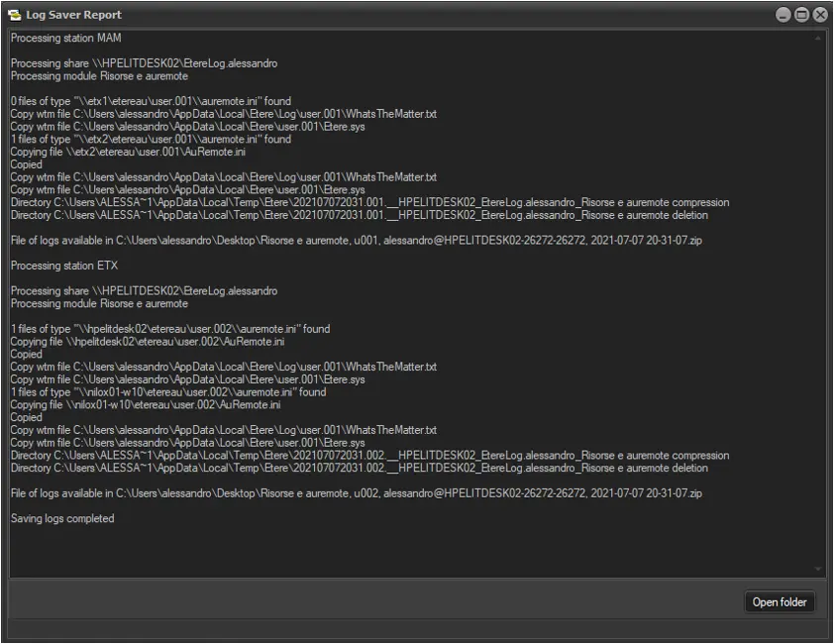
Task: Select the u002 zip file path line
Action: [x=357, y=493]
